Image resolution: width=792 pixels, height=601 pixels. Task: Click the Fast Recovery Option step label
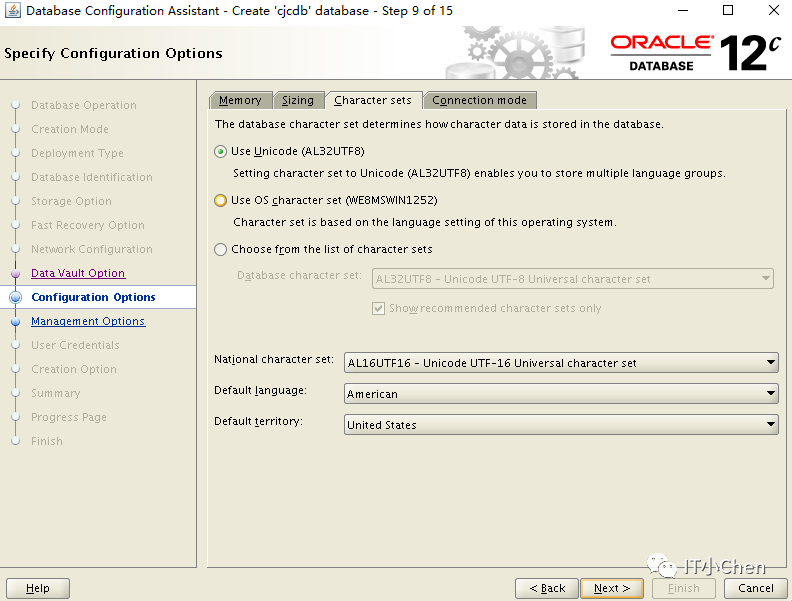click(x=88, y=225)
